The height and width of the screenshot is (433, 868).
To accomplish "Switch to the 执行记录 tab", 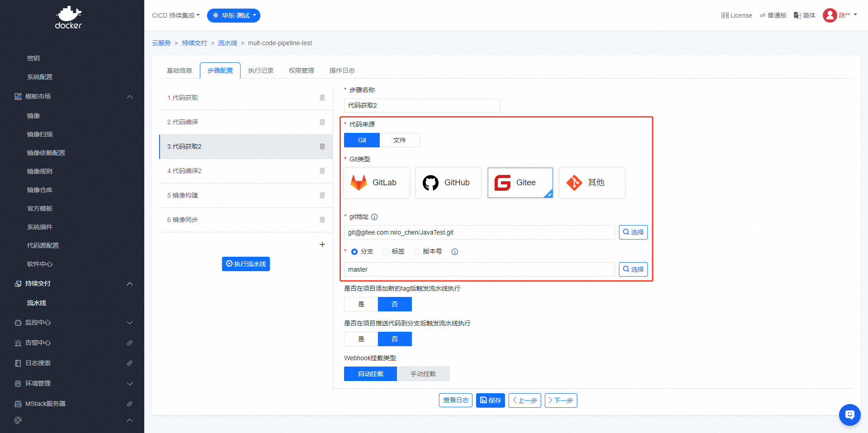I will [x=261, y=71].
